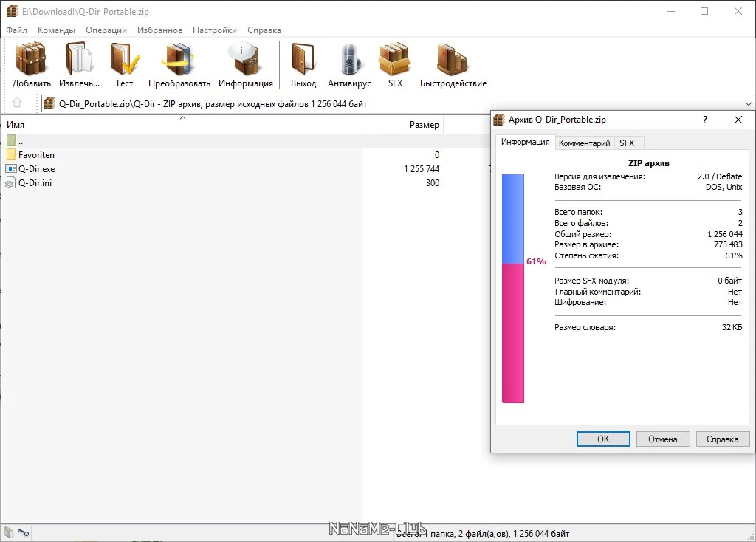Open the Справка menu
The width and height of the screenshot is (756, 542).
264,30
